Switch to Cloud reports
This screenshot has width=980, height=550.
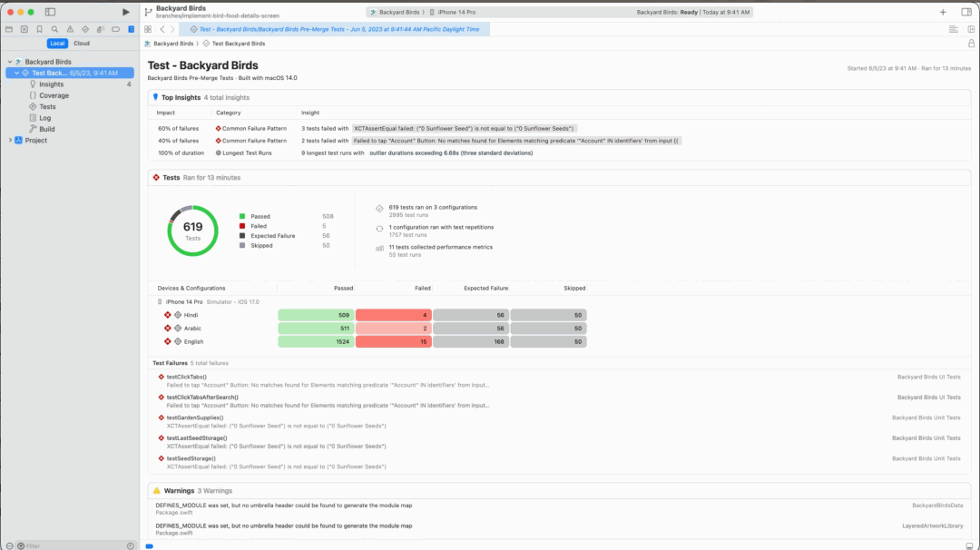82,44
